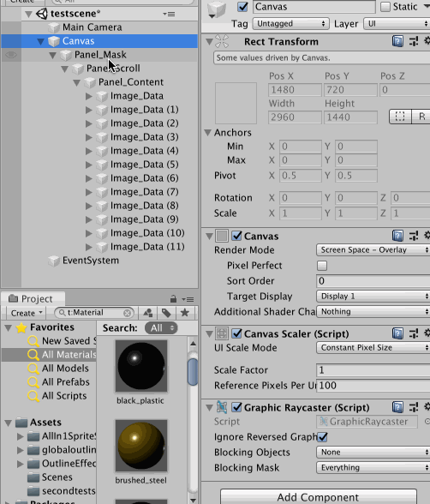This screenshot has height=504, width=430.
Task: Select All Models favorite search
Action: pos(65,369)
